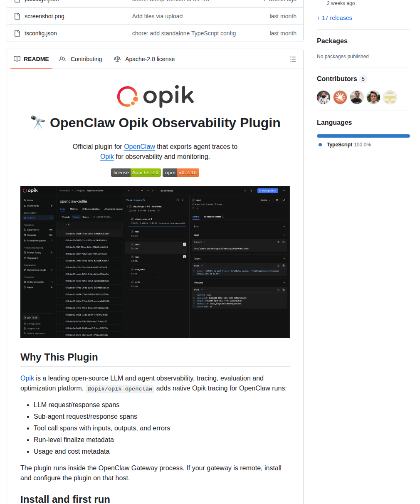
Task: View the + 17 releases link
Action: [334, 18]
